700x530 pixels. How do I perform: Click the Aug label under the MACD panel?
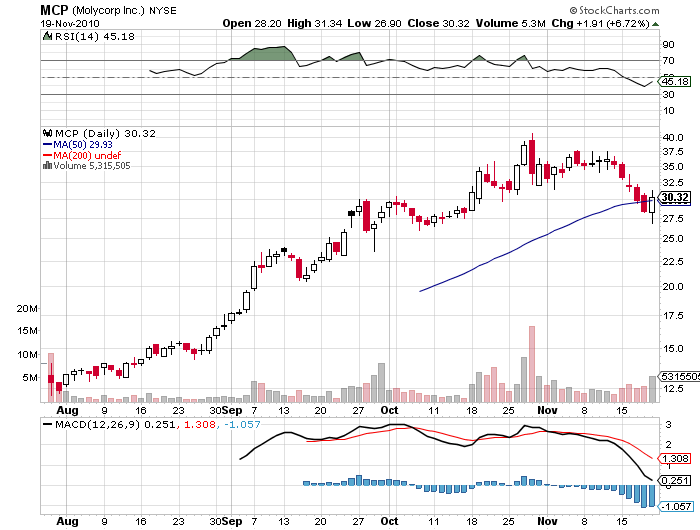point(67,521)
